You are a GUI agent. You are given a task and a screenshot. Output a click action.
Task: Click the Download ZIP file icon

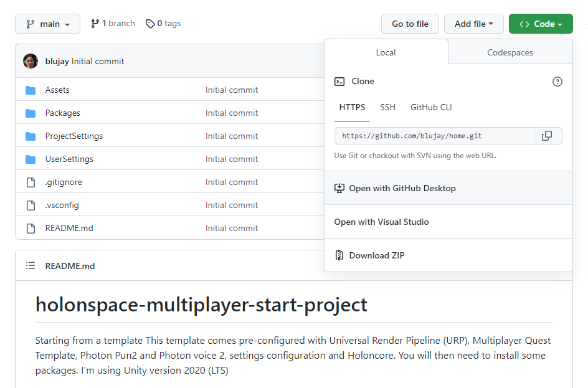(x=339, y=255)
